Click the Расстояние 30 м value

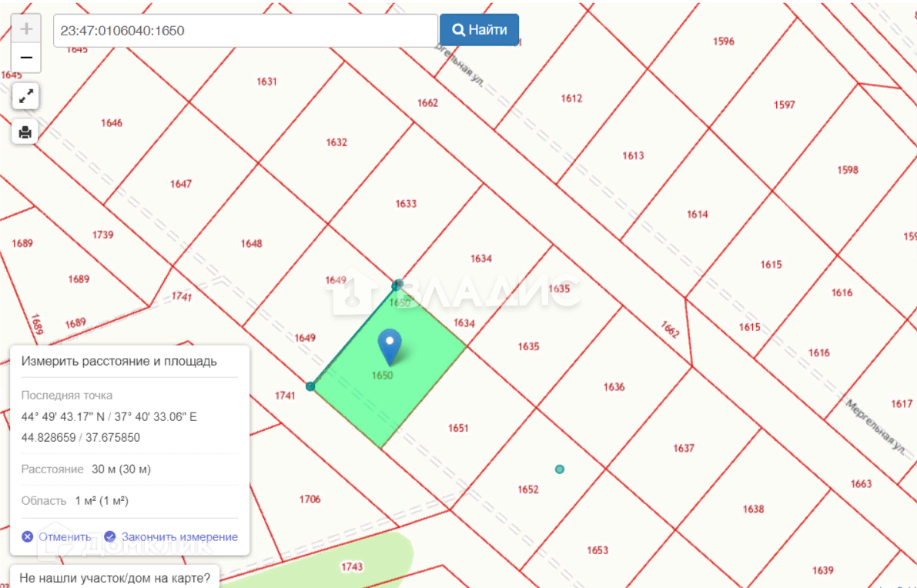coord(121,469)
